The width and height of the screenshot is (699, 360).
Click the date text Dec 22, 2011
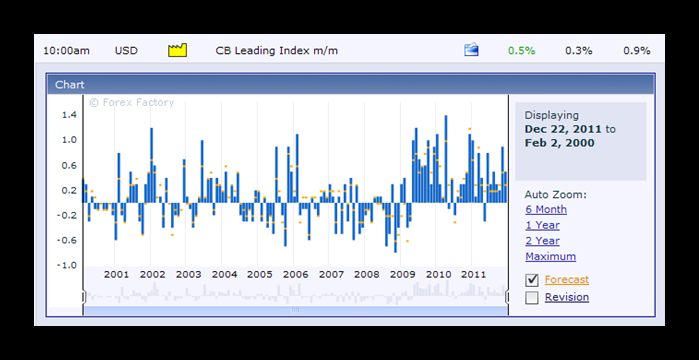(x=563, y=129)
